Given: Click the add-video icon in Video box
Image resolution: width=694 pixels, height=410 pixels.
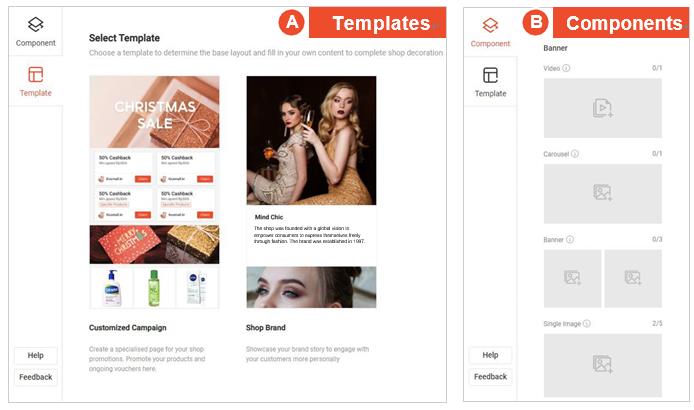Looking at the screenshot, I should point(603,108).
